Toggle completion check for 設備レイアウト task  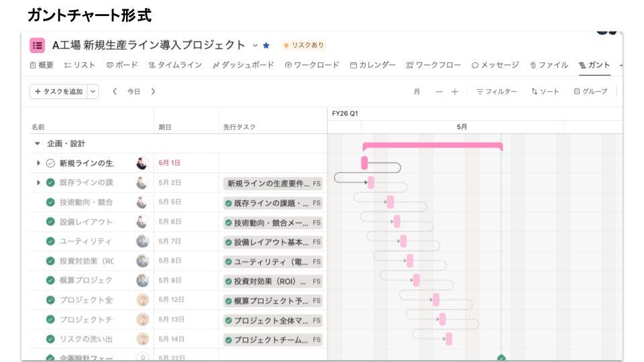[50, 222]
